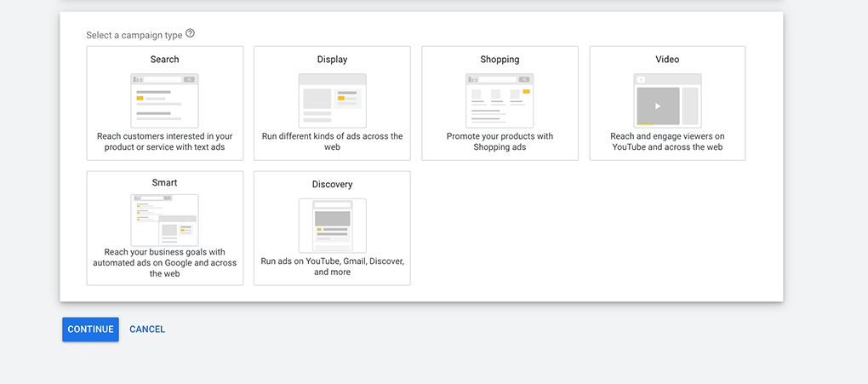Viewport: 868px width, 384px height.
Task: Click 'Reach and engage viewers on YouTube' text
Action: coord(667,142)
